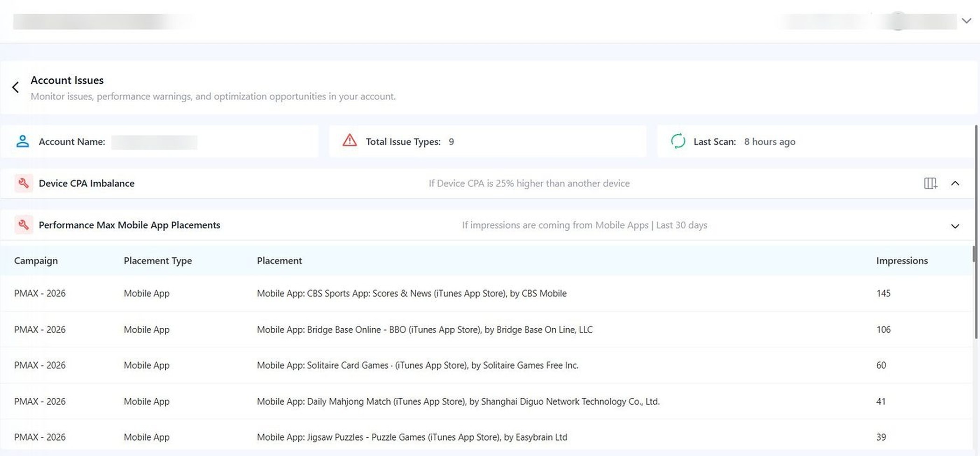Click Mobile App type in the Bridge Base row
This screenshot has height=456, width=980.
click(147, 330)
